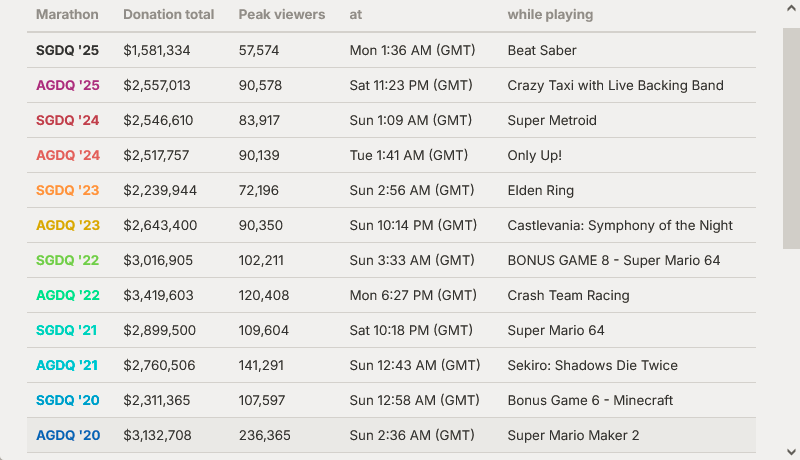Select the SGDQ '25 marathon row
This screenshot has height=460, width=800.
tap(391, 50)
